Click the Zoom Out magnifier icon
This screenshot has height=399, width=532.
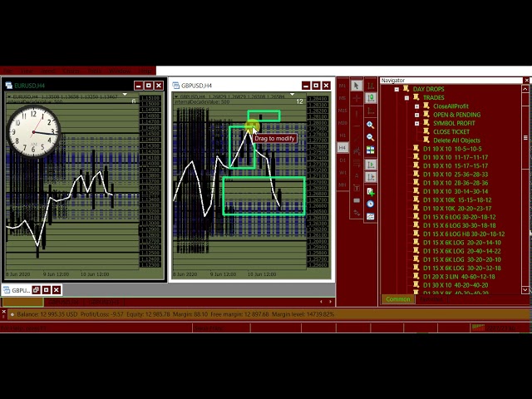(x=371, y=137)
